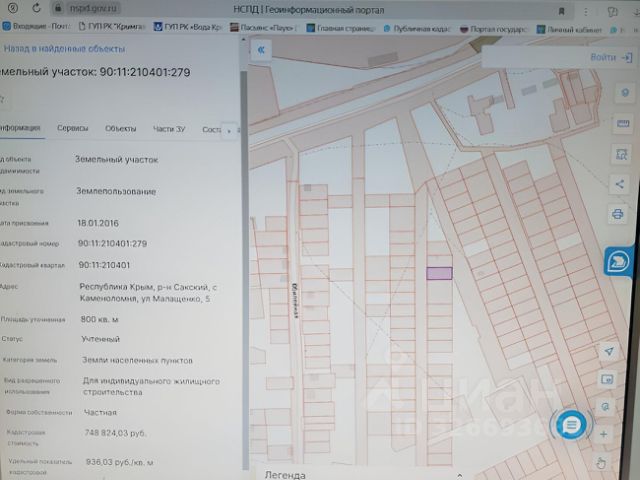
Task: Open the round blue chat bubble button
Action: [571, 425]
